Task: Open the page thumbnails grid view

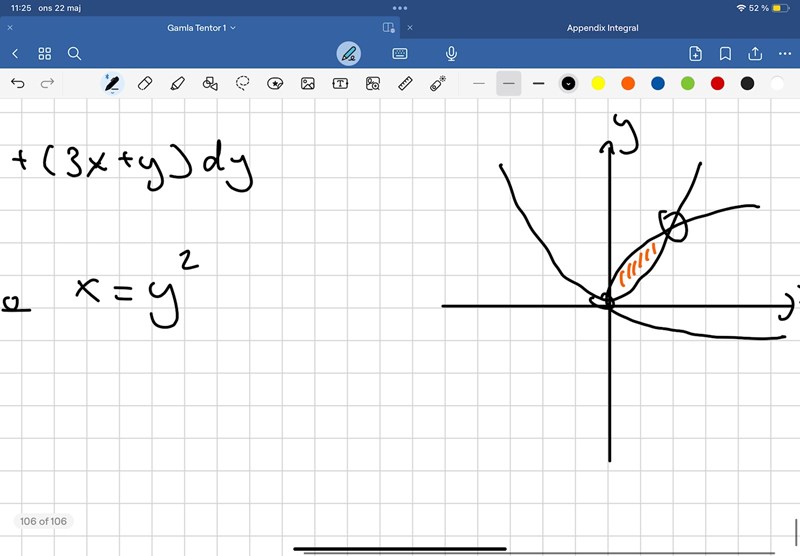Action: (x=45, y=53)
